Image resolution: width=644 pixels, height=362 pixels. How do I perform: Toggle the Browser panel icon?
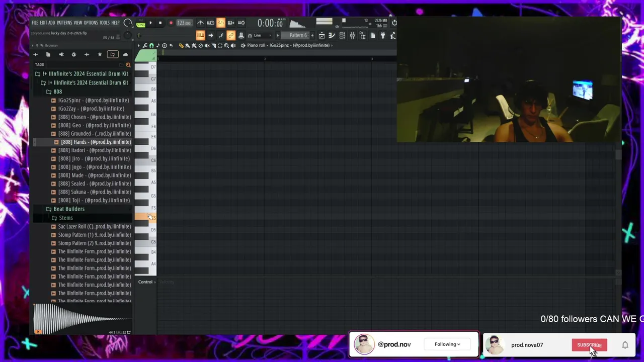pos(362,35)
